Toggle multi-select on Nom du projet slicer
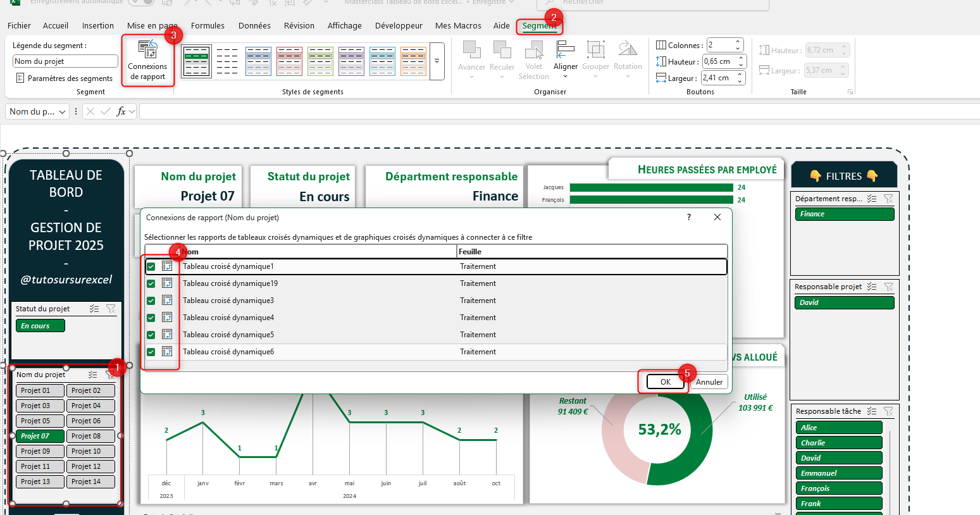The width and height of the screenshot is (980, 515). click(x=93, y=375)
